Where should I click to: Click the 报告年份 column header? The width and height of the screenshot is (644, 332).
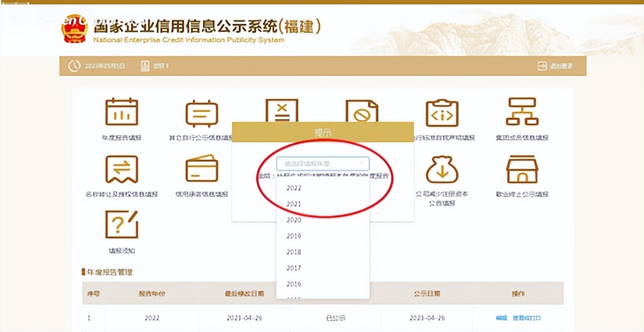152,294
